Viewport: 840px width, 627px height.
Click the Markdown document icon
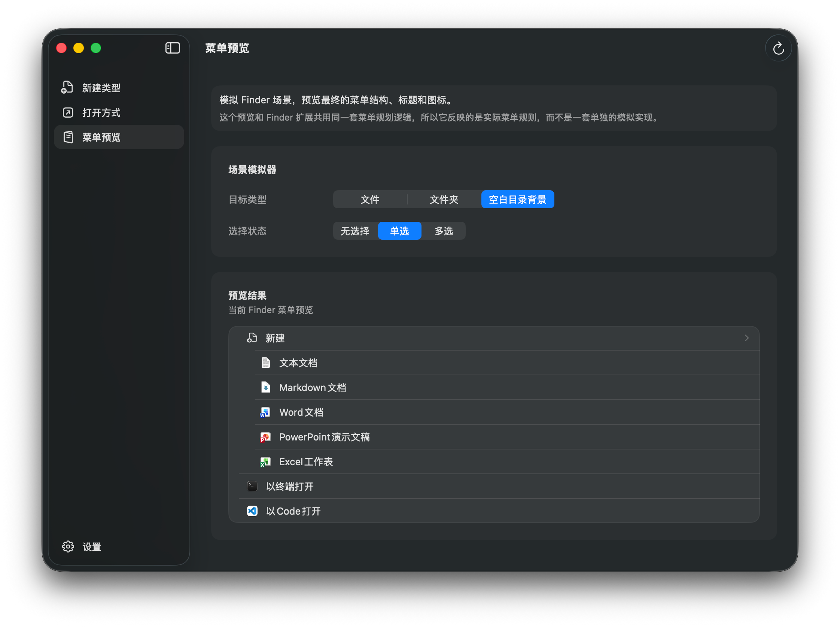click(266, 388)
